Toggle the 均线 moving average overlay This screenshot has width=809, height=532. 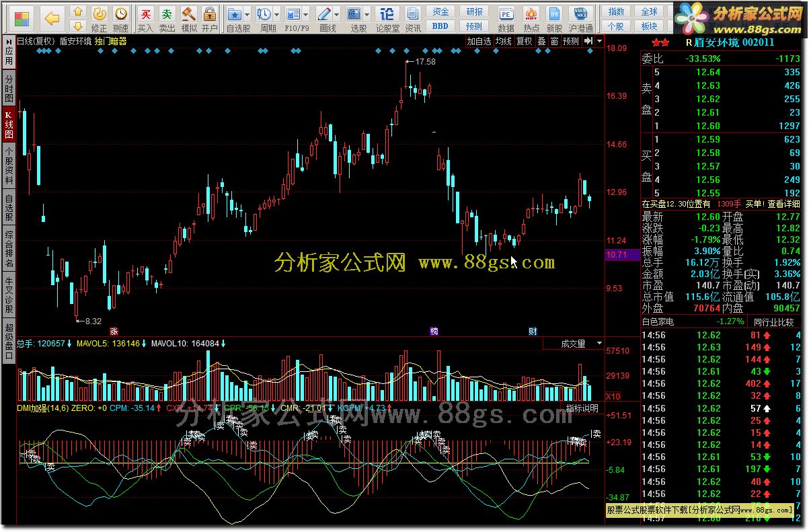[504, 41]
